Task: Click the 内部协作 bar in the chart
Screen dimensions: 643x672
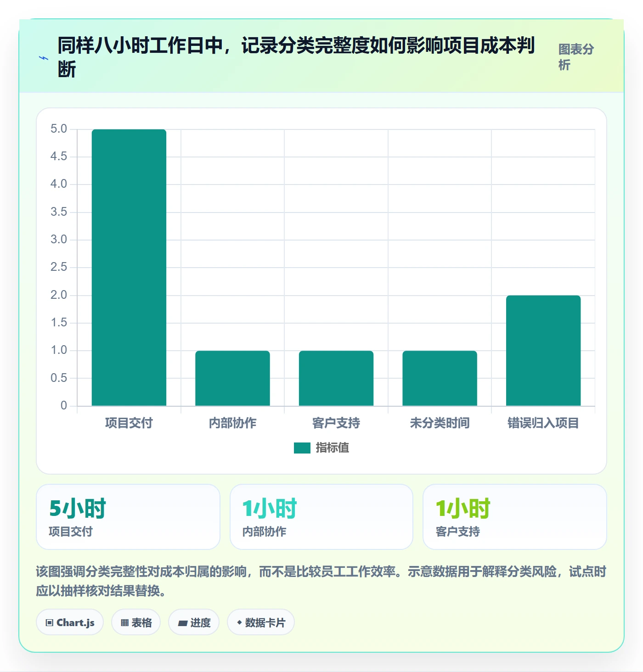Action: pos(232,378)
